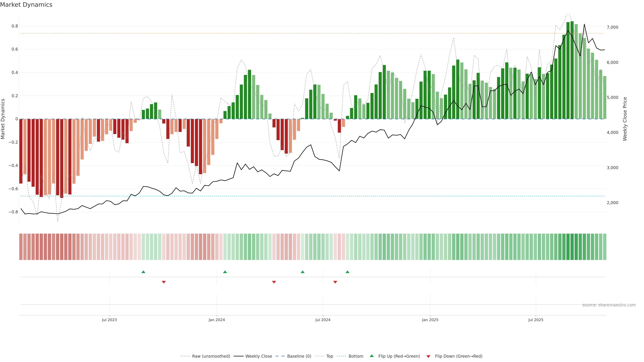Toggle the Bottom legend entry

[x=356, y=356]
